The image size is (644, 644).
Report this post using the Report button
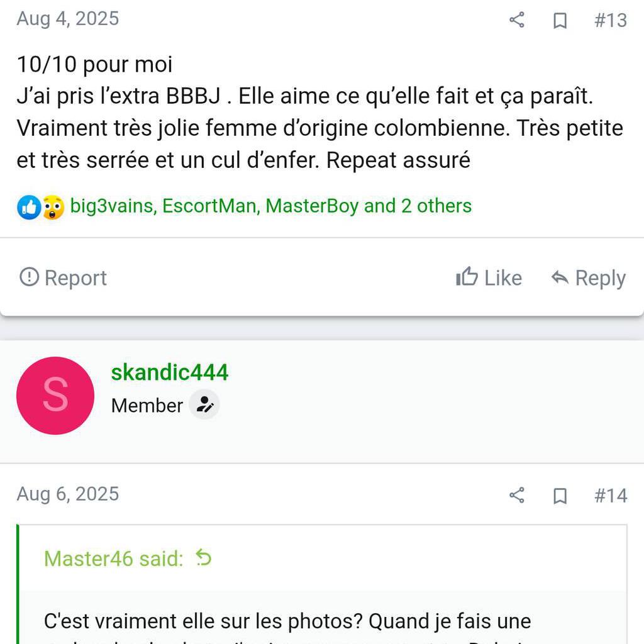pos(63,277)
